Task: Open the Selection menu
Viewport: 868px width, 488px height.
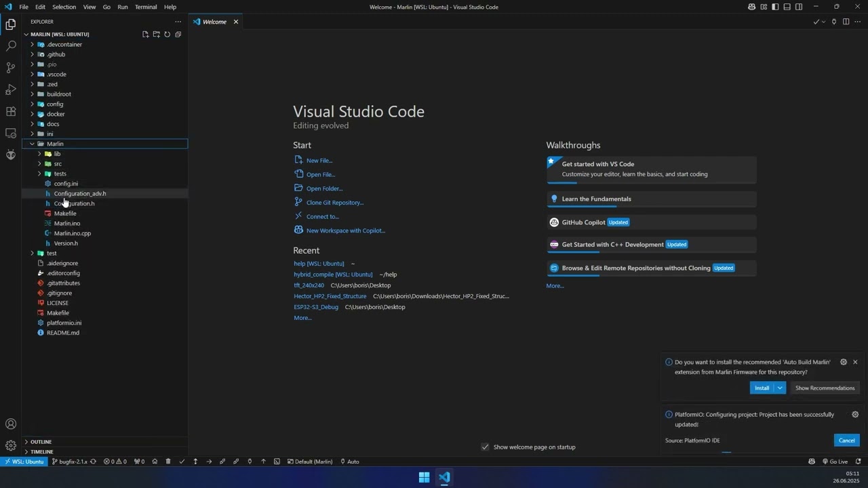Action: (64, 7)
